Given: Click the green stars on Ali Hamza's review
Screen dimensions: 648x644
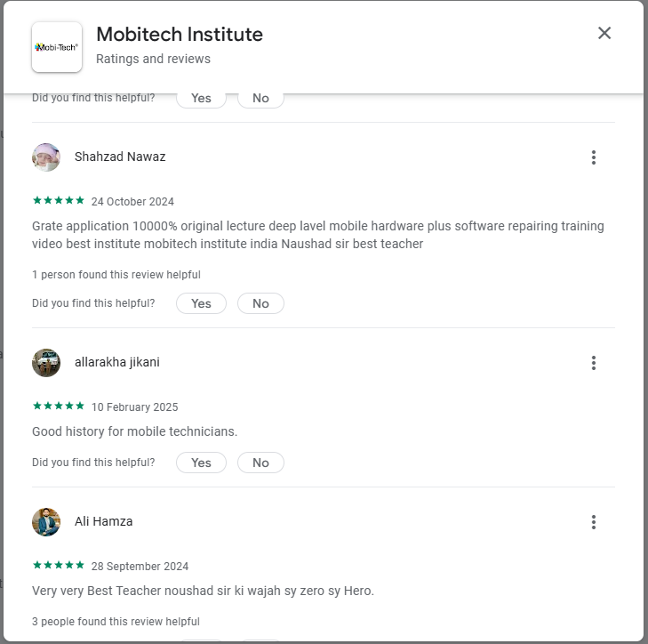Looking at the screenshot, I should 59,566.
